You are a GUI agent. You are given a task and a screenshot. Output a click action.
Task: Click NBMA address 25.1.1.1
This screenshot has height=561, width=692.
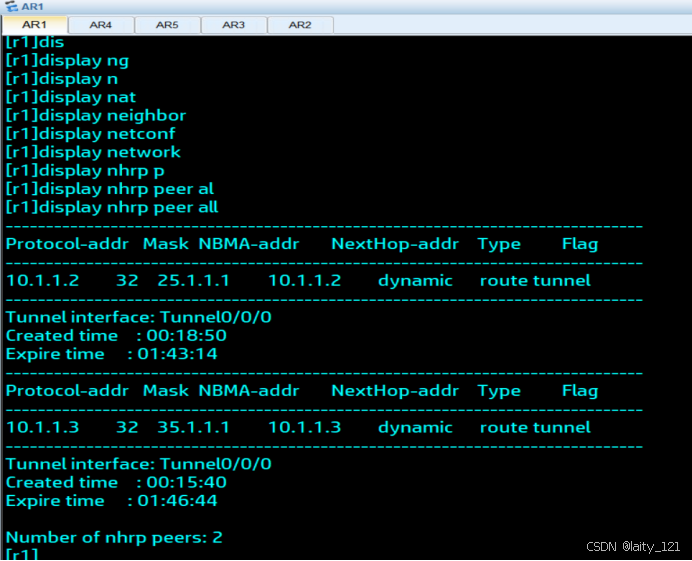coord(194,281)
